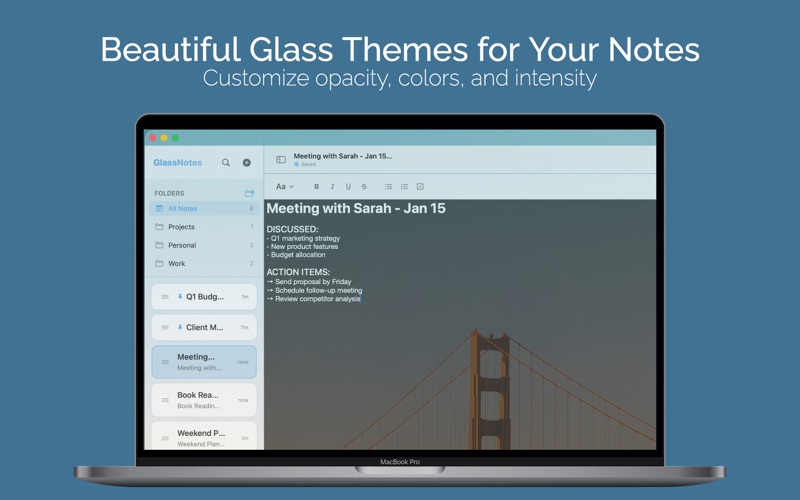Select the All Notes folder
Screen dimensions: 800x500
pos(204,208)
